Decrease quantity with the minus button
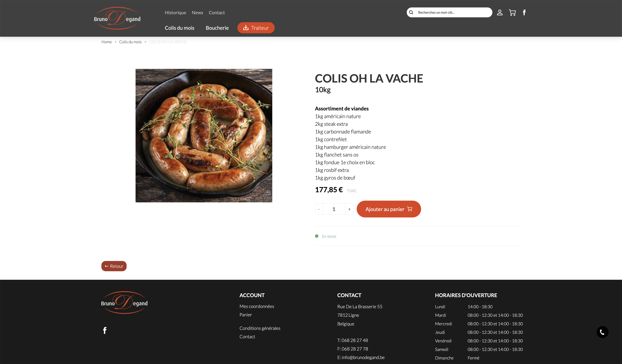Screen dimensions: 622x364 click(x=319, y=209)
